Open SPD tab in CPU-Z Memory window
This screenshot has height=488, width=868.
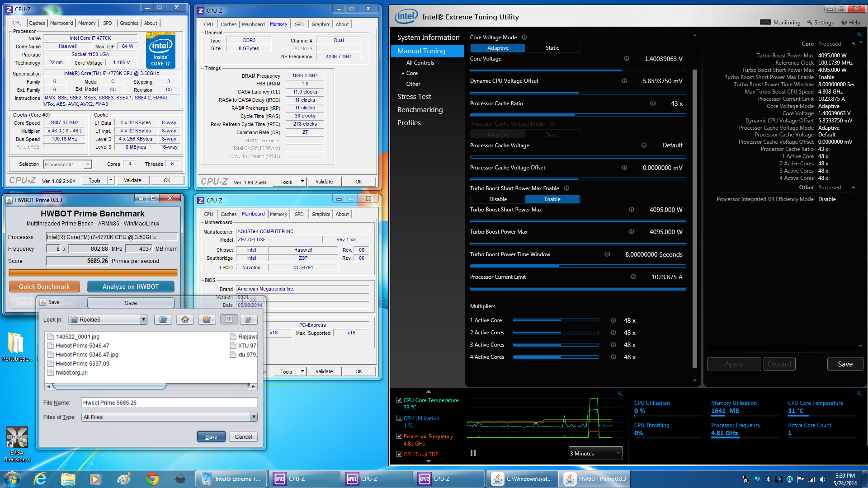[x=299, y=24]
